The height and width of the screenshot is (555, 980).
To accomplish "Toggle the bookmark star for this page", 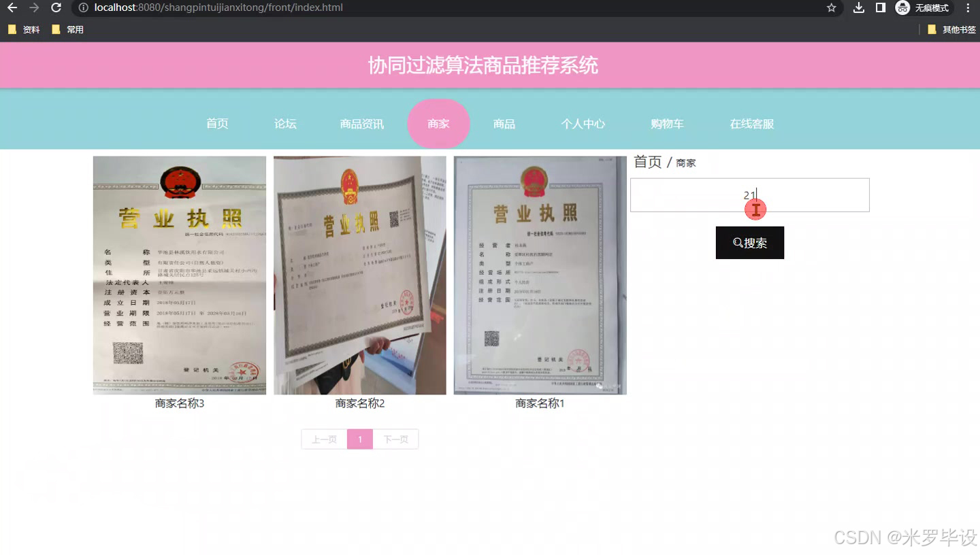I will pos(832,8).
